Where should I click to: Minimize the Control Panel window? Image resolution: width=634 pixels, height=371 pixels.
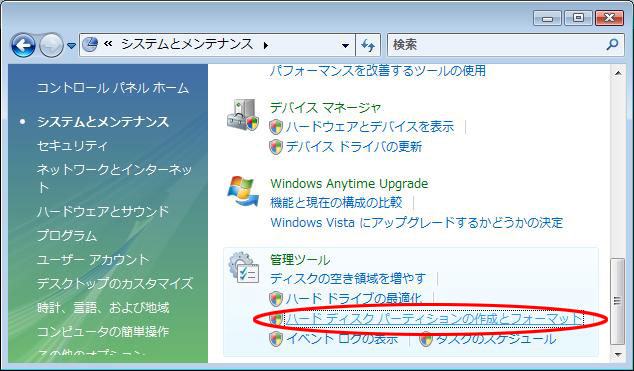click(547, 19)
